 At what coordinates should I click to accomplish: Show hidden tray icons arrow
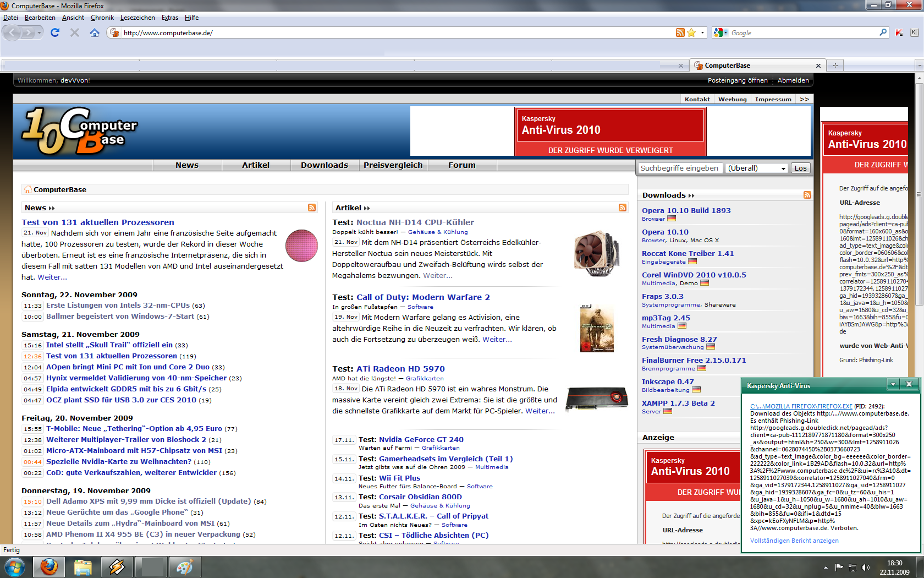826,567
